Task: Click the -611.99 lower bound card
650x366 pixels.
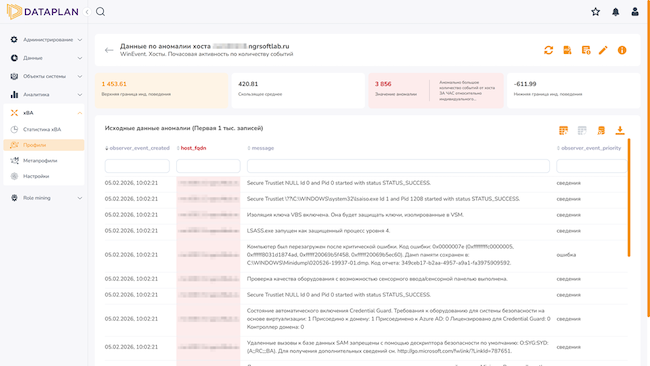Action: pos(573,90)
